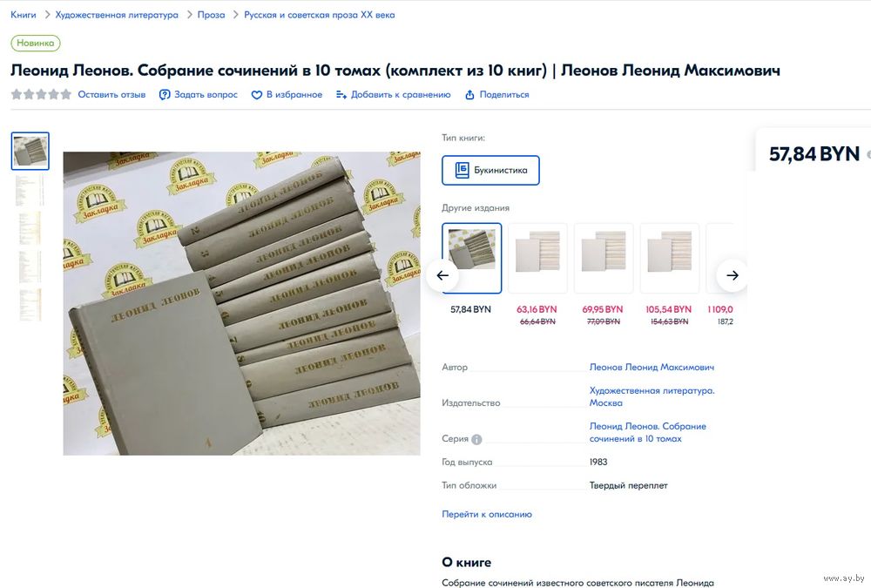The image size is (871, 588).
Task: Select the second image thumbnail in gallery
Action: coord(30,190)
